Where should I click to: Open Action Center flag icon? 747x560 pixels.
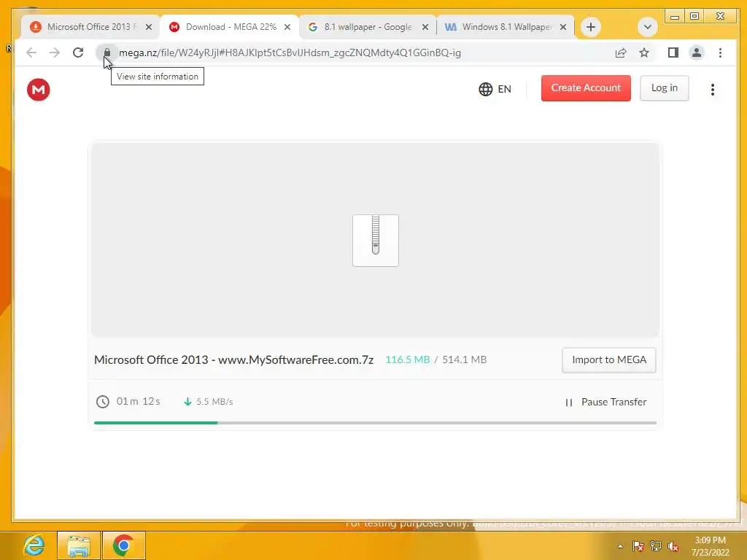pos(638,546)
